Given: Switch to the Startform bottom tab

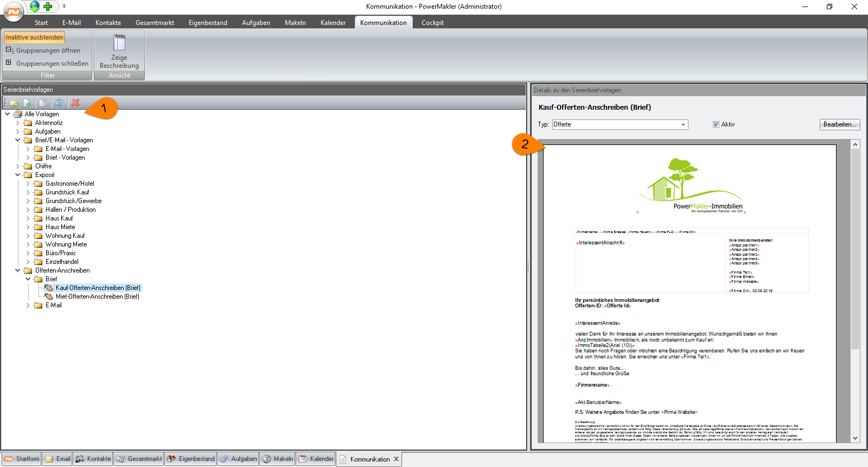Looking at the screenshot, I should 22,459.
